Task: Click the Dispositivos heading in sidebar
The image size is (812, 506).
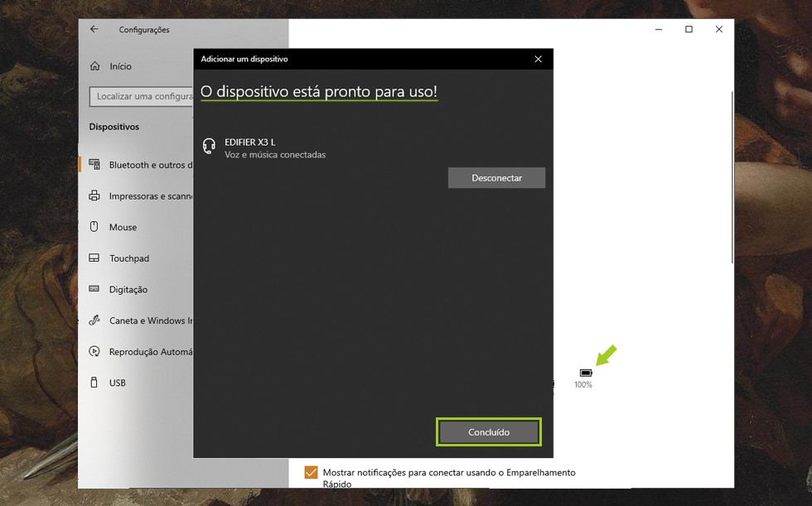Action: click(x=114, y=127)
